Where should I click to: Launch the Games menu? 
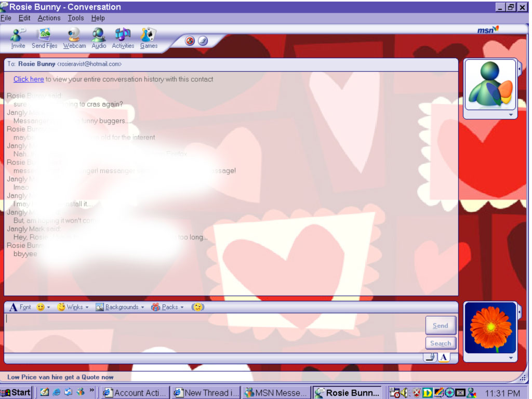(149, 38)
